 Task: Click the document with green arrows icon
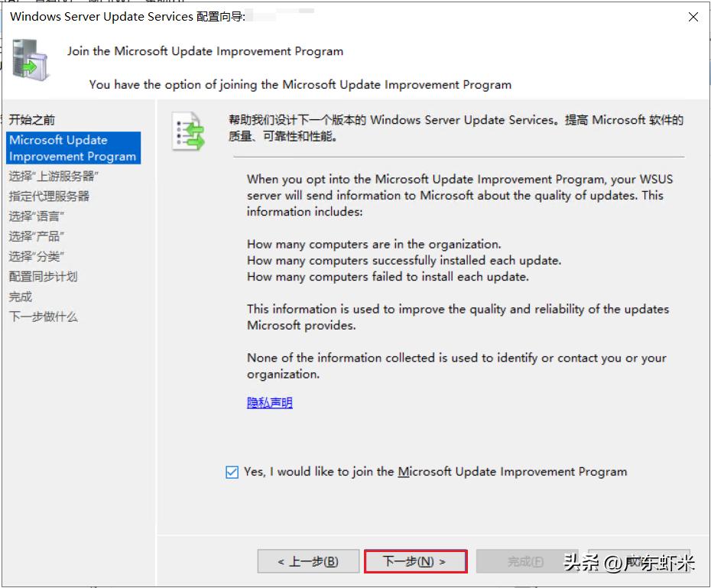pos(189,132)
